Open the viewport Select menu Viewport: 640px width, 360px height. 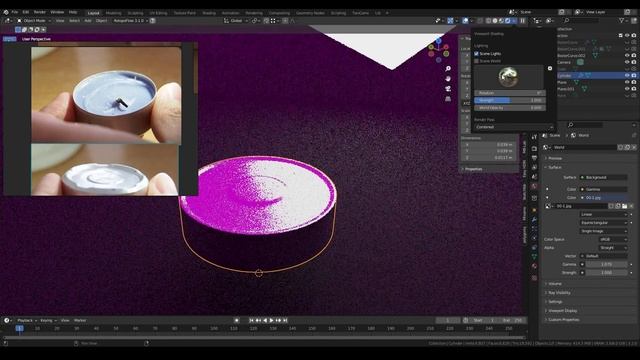74,20
